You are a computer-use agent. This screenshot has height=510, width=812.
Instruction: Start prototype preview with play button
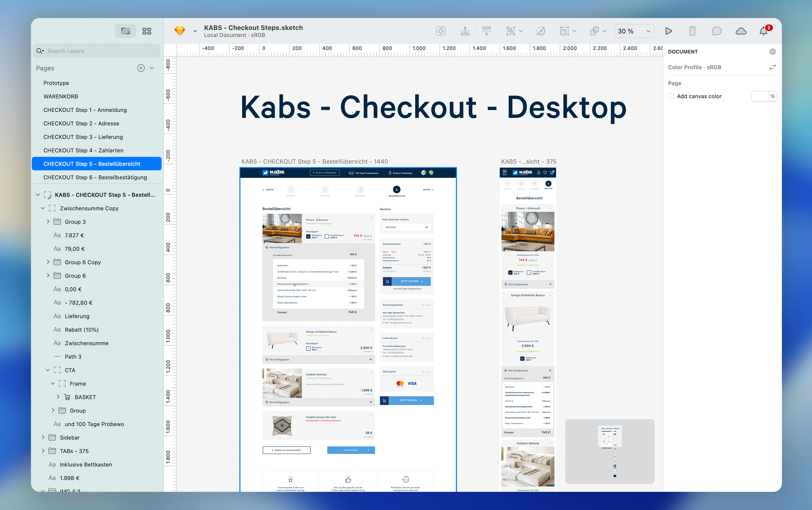pyautogui.click(x=669, y=31)
